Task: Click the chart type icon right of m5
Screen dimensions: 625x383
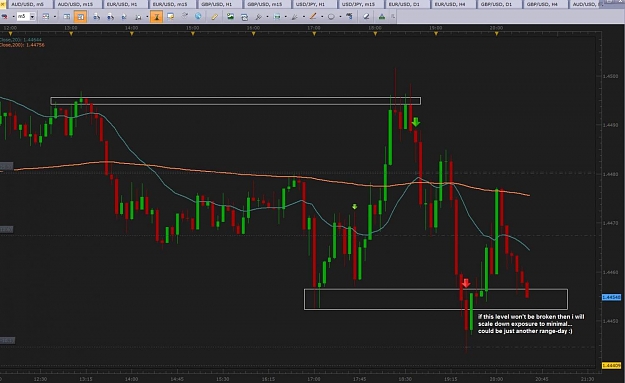Action: pyautogui.click(x=46, y=17)
